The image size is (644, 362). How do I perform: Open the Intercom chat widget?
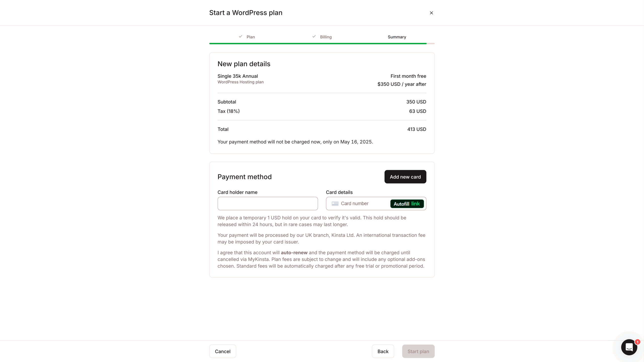click(x=629, y=347)
